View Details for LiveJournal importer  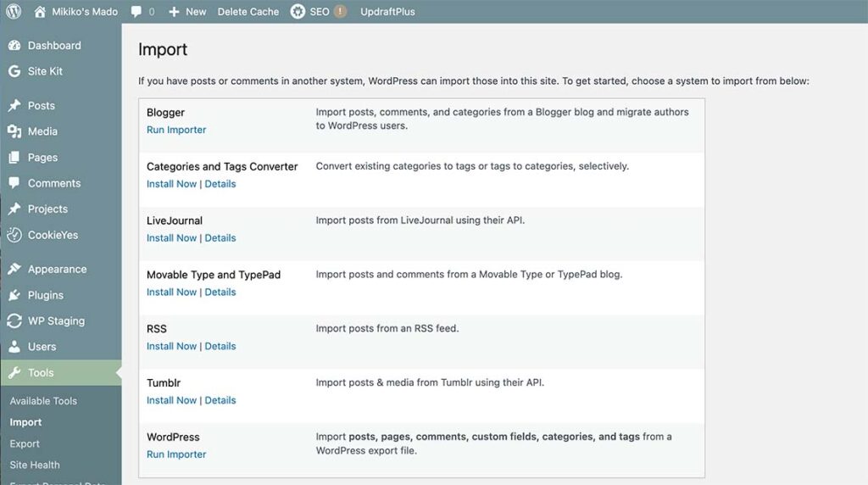(220, 238)
